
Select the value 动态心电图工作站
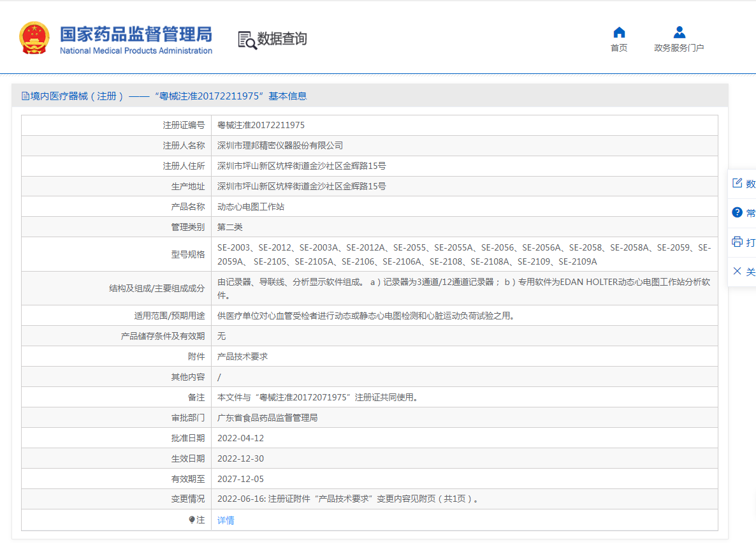(x=251, y=207)
